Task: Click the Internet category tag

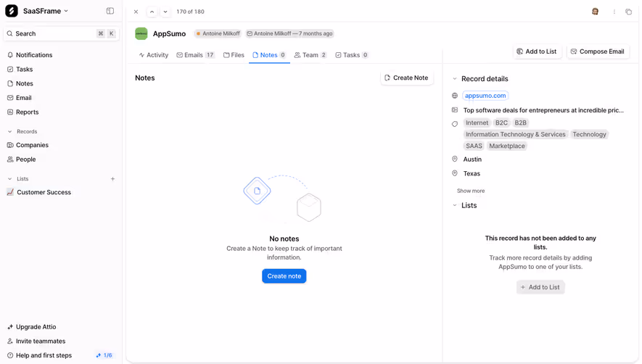Action: 477,123
